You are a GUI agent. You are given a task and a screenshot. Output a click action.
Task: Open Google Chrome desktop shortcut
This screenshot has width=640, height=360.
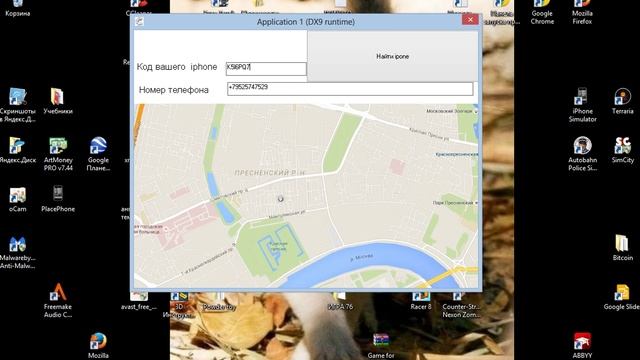pyautogui.click(x=542, y=12)
